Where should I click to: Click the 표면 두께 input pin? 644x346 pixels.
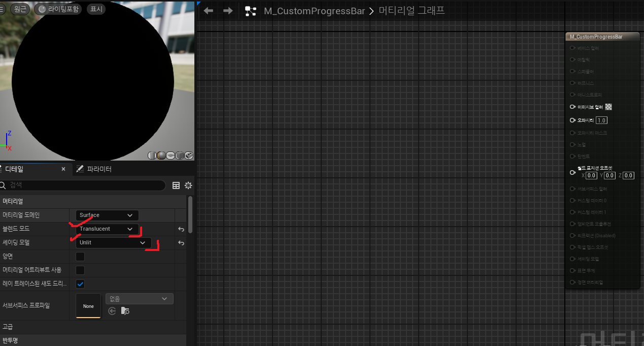pos(572,270)
